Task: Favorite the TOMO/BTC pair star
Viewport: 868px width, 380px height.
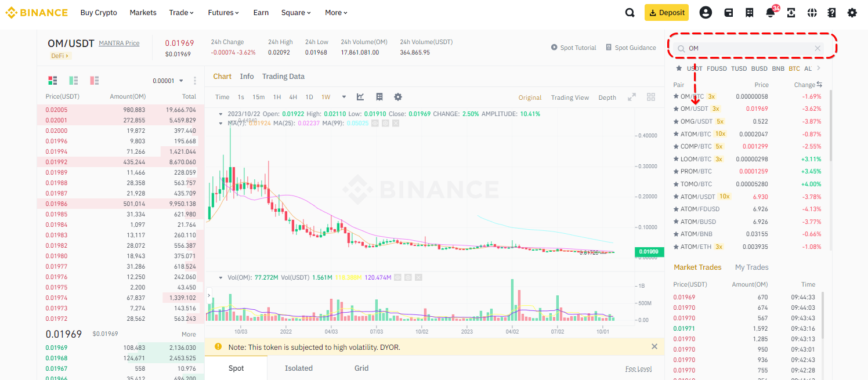Action: tap(676, 184)
